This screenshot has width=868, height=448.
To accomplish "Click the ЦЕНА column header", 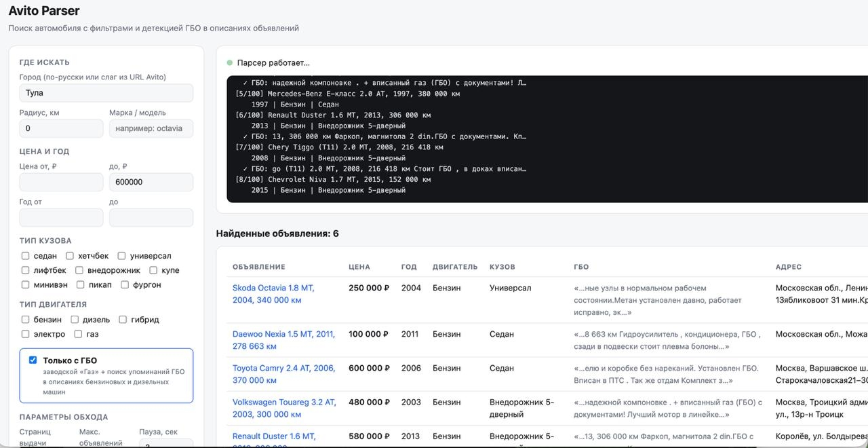I will (359, 267).
